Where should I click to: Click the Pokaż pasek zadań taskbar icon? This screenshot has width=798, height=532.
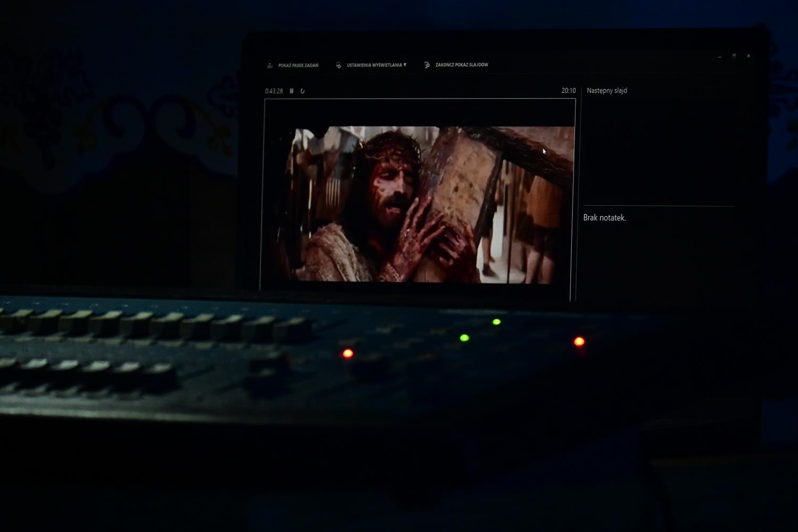270,65
